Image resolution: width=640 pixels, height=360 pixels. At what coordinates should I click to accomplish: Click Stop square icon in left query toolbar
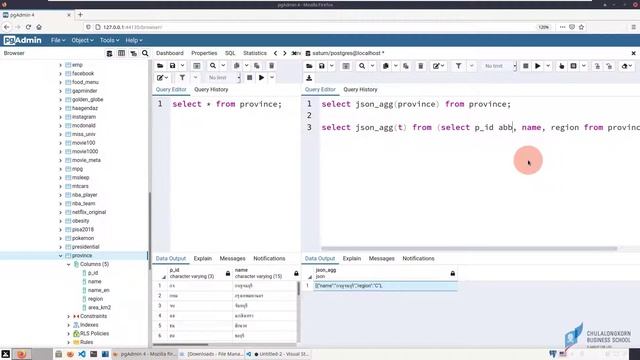pyautogui.click(x=249, y=78)
